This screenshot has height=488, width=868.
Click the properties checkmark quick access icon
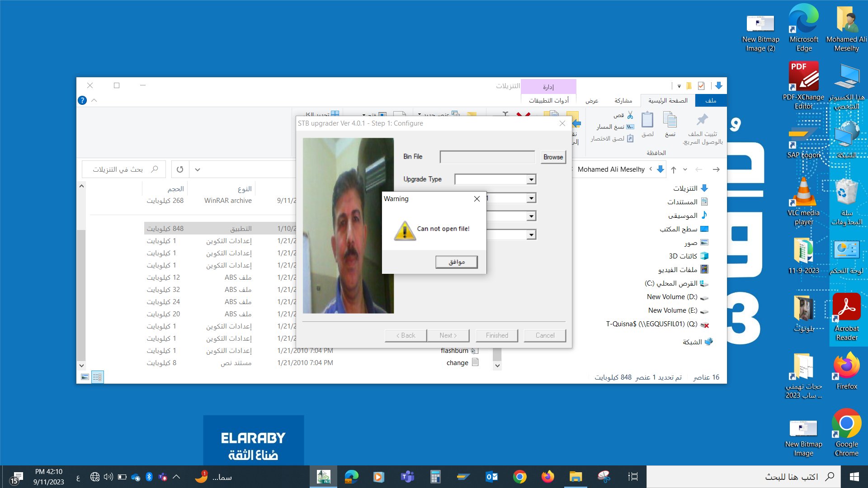[x=701, y=86]
